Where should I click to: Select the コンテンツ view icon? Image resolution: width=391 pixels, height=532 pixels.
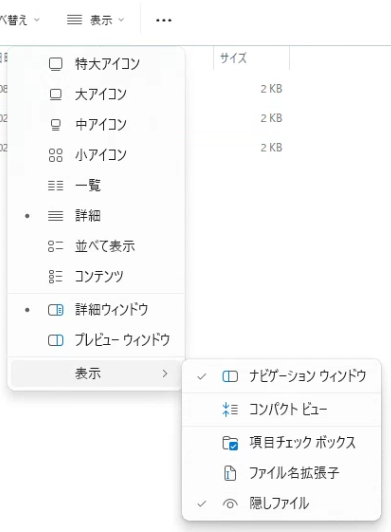pyautogui.click(x=56, y=276)
